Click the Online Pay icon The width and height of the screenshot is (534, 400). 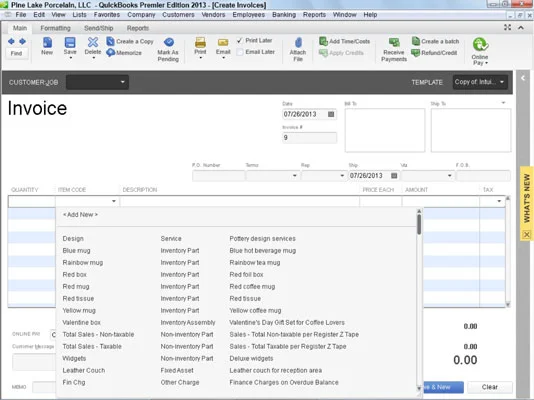point(480,44)
